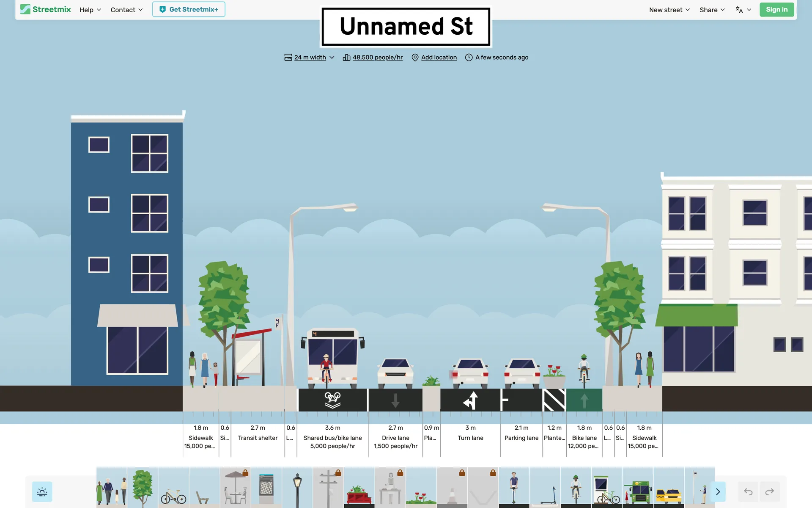
Task: Open the Contact menu
Action: pyautogui.click(x=126, y=10)
